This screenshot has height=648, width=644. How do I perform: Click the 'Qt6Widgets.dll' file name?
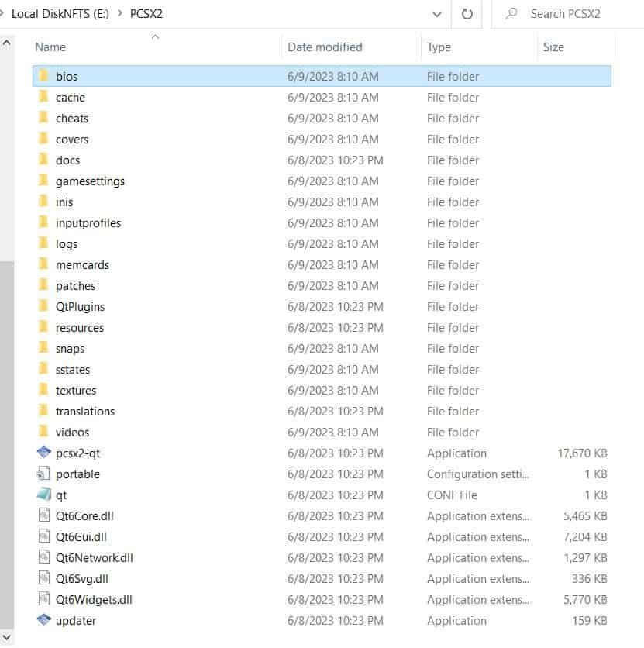pyautogui.click(x=94, y=600)
